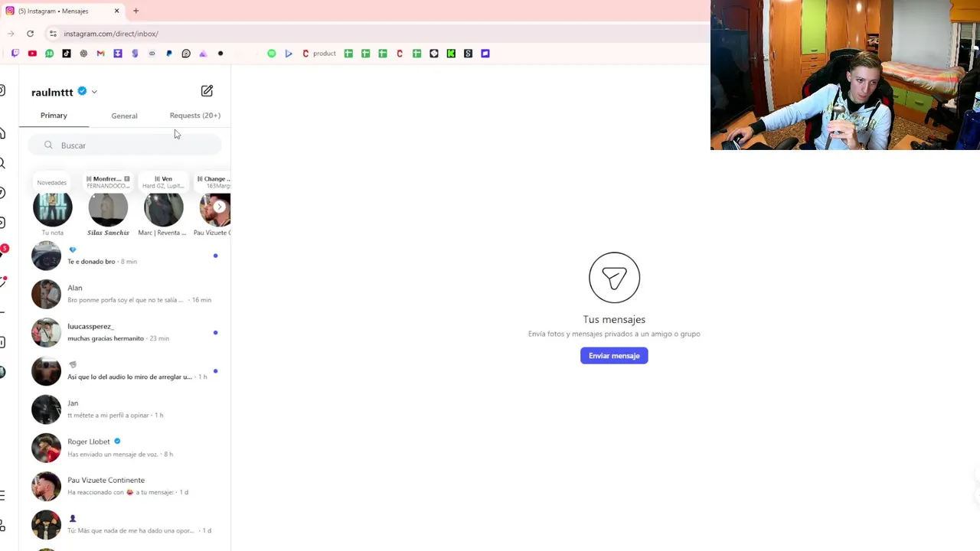Image resolution: width=980 pixels, height=551 pixels.
Task: Click the magnifier icon in Buscar field
Action: coord(48,145)
